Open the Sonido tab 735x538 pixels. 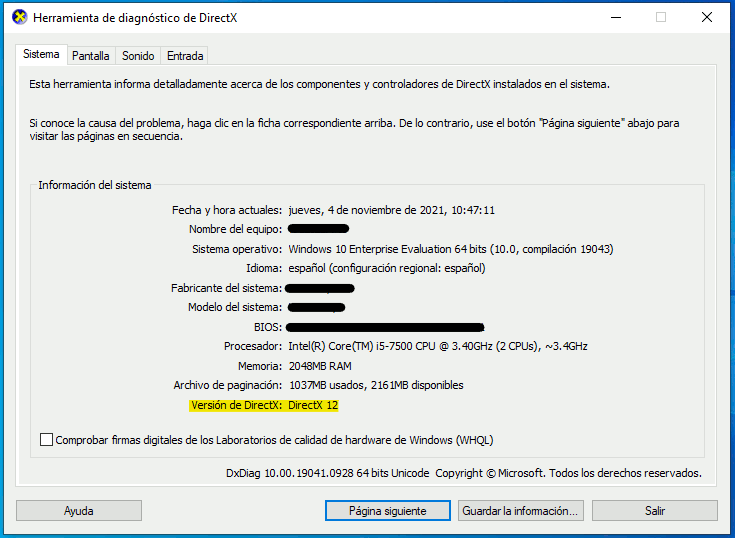pyautogui.click(x=138, y=56)
